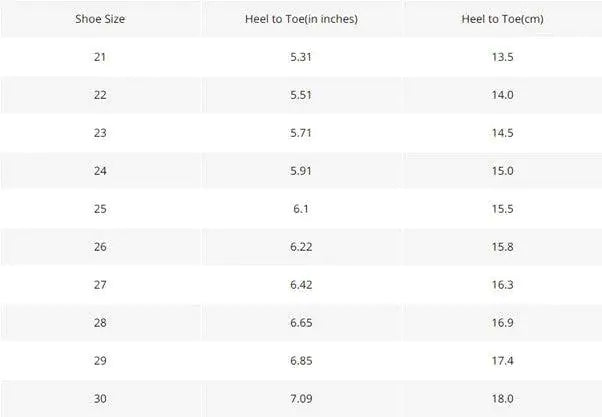Click shoe size 24 cell
Screen dimensions: 602x417
(99, 171)
